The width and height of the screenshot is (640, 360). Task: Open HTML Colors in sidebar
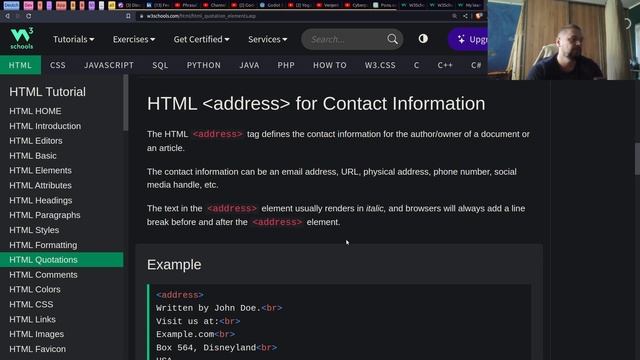[62, 289]
